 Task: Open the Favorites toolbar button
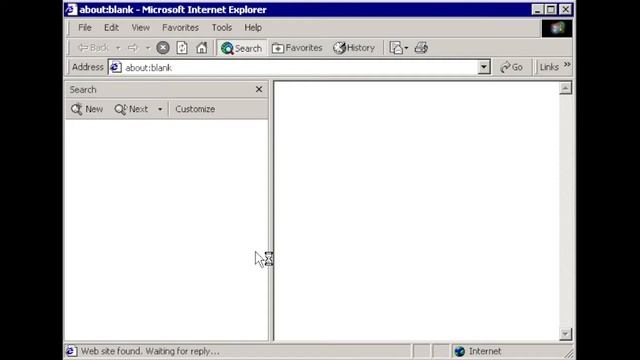[297, 48]
